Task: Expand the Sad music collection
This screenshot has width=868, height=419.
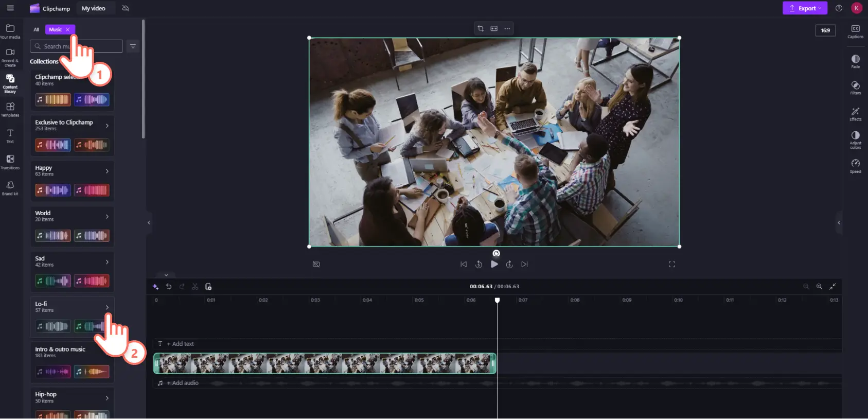Action: pos(107,261)
